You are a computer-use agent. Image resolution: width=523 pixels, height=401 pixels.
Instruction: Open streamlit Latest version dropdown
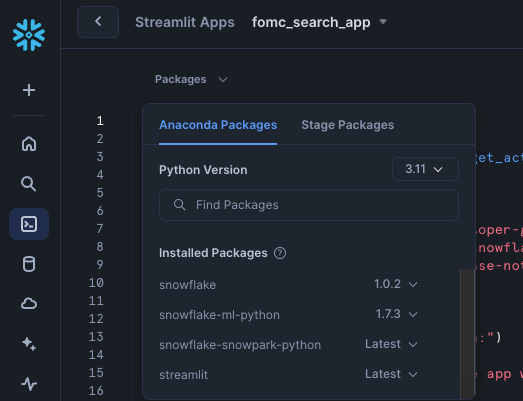[391, 374]
